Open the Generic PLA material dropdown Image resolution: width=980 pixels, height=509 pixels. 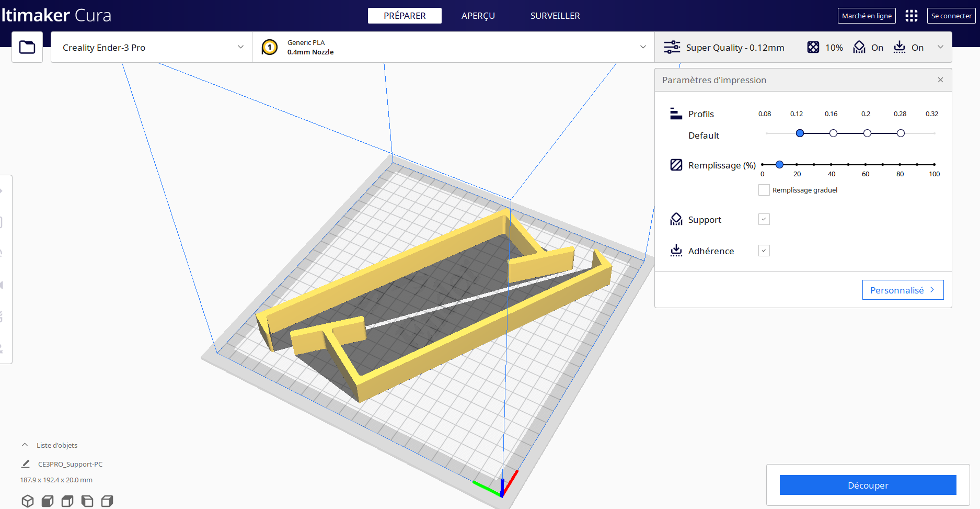tap(453, 47)
